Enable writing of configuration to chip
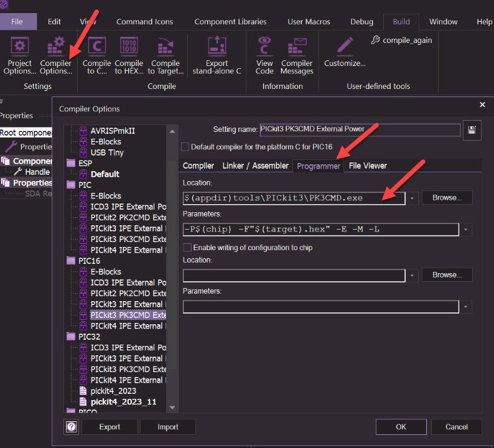This screenshot has height=448, width=494. 187,247
